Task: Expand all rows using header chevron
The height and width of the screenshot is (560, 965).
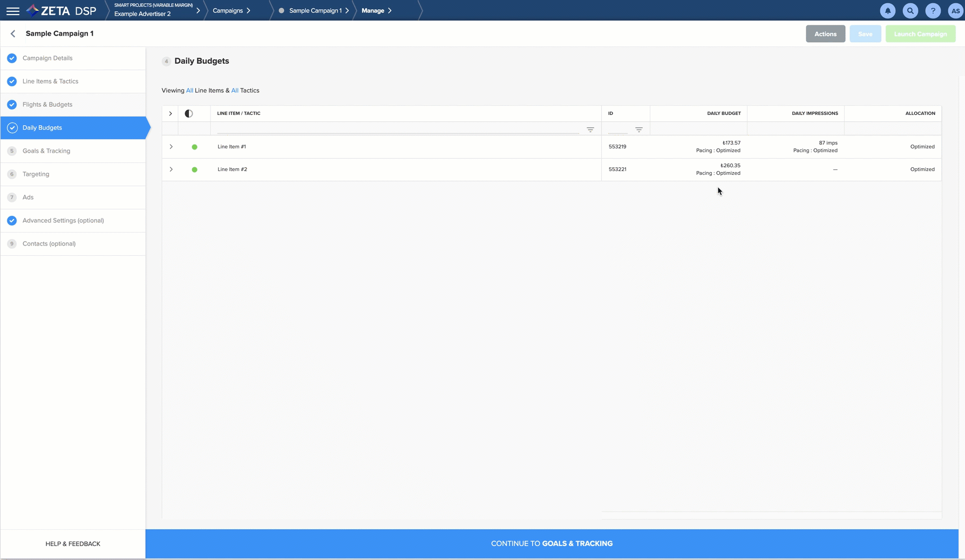Action: pyautogui.click(x=171, y=113)
